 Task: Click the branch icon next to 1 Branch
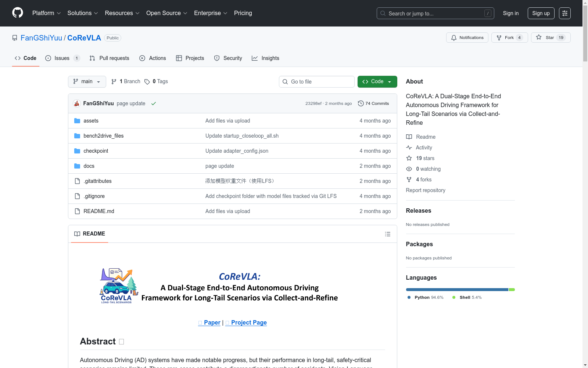click(114, 82)
